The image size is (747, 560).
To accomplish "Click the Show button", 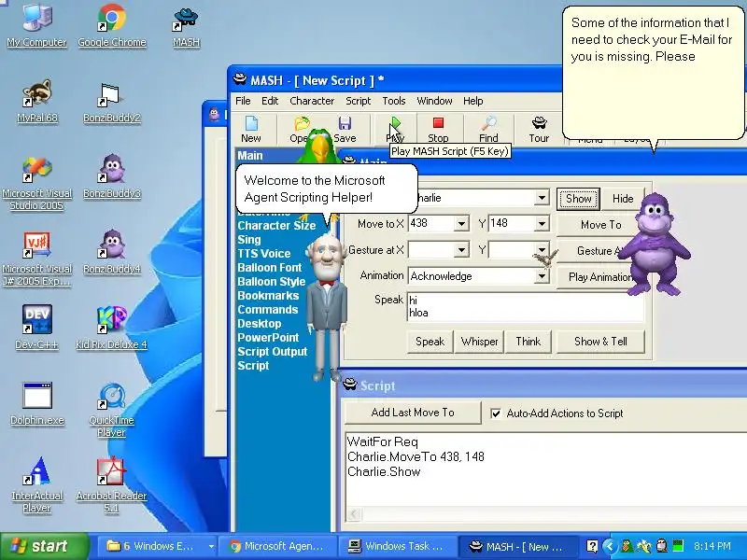I will 578,199.
